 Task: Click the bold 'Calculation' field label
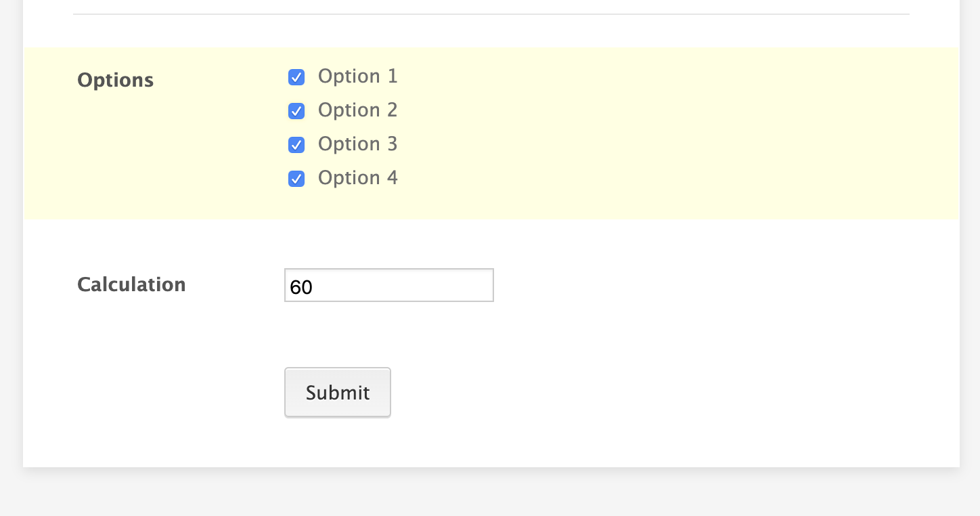[131, 284]
